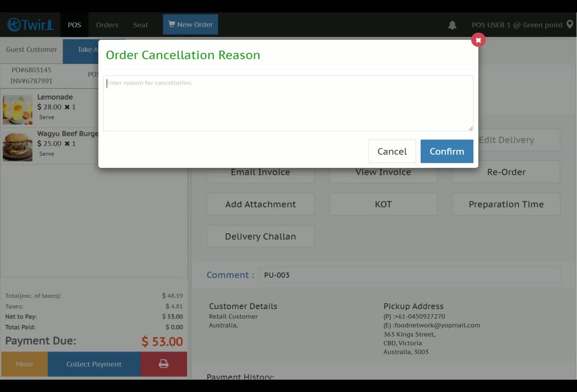Click Serve under Lemonade
Image resolution: width=577 pixels, height=392 pixels.
click(x=47, y=117)
